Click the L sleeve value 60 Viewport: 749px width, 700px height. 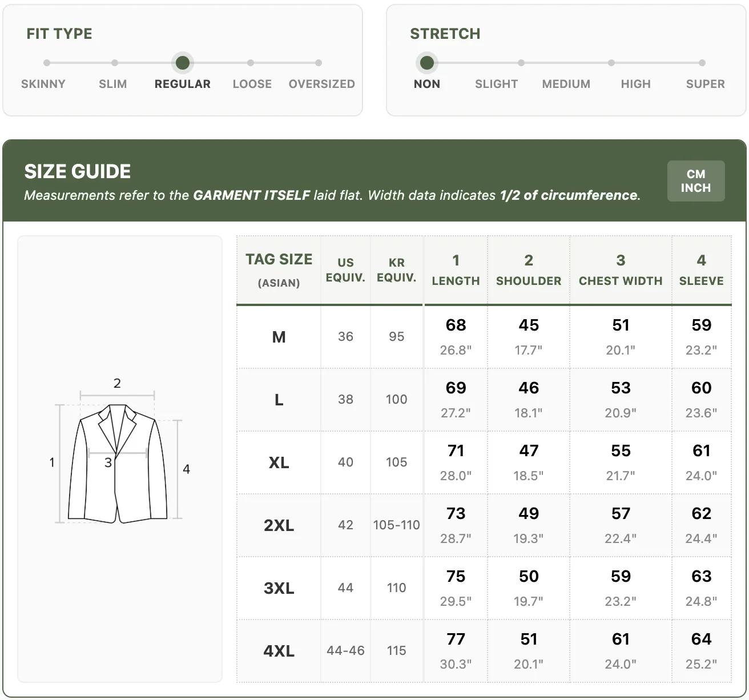tap(702, 388)
